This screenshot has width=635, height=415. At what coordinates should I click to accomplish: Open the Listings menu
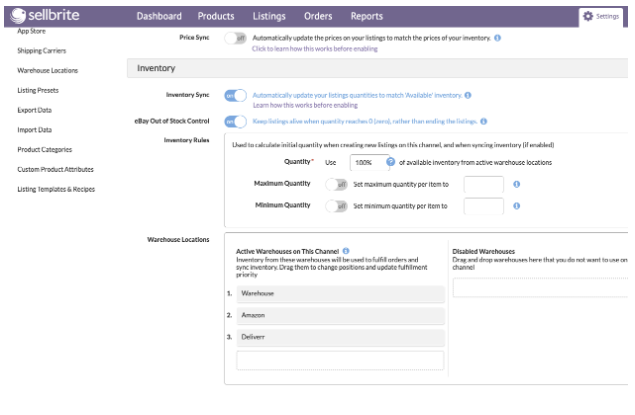(x=269, y=16)
